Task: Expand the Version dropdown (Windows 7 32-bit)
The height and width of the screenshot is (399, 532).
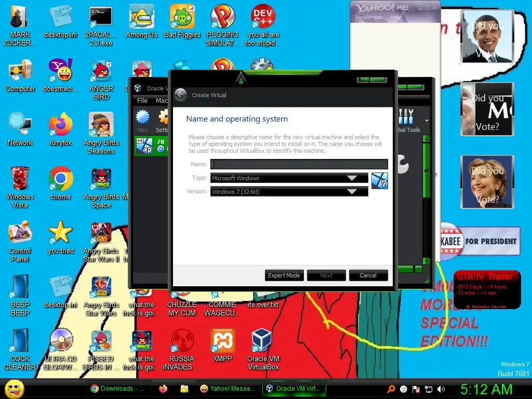Action: (289, 192)
